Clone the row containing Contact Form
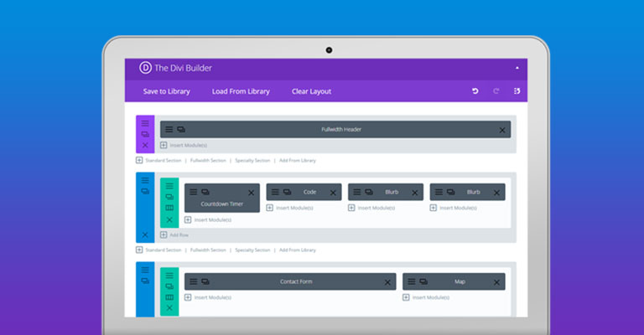This screenshot has width=644, height=335. click(169, 286)
